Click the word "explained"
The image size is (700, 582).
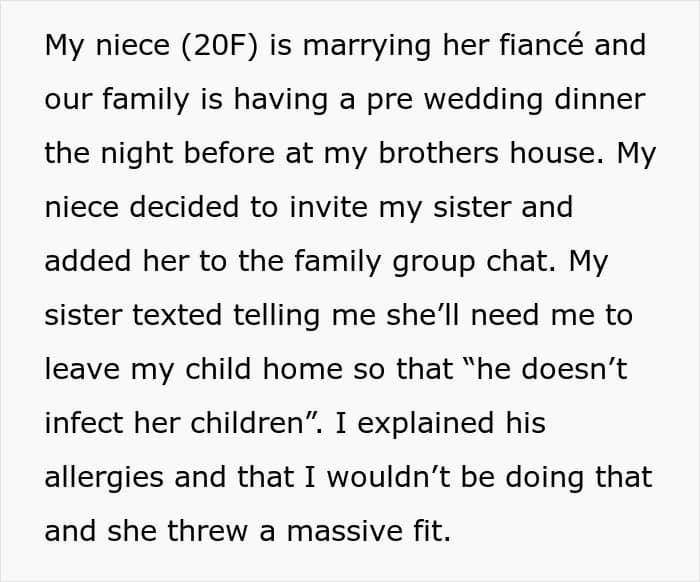click(x=425, y=424)
